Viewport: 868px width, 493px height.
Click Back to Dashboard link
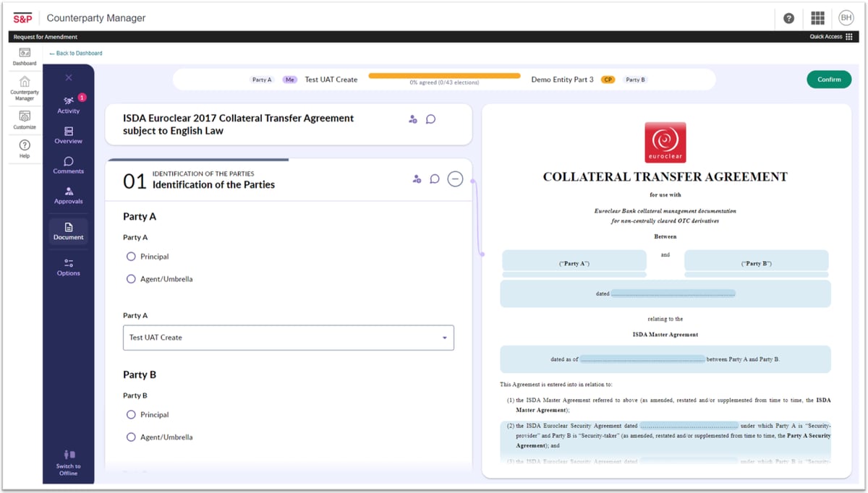(x=76, y=53)
